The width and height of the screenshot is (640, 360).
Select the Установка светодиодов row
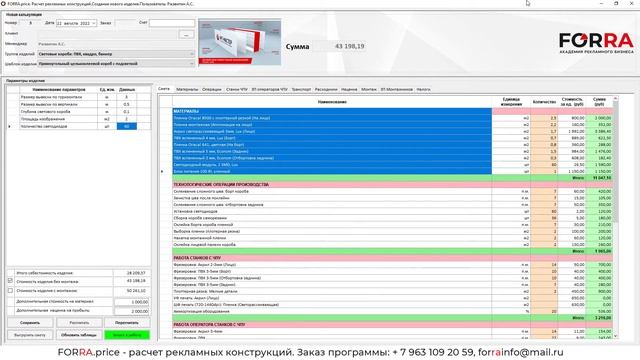[x=392, y=211]
